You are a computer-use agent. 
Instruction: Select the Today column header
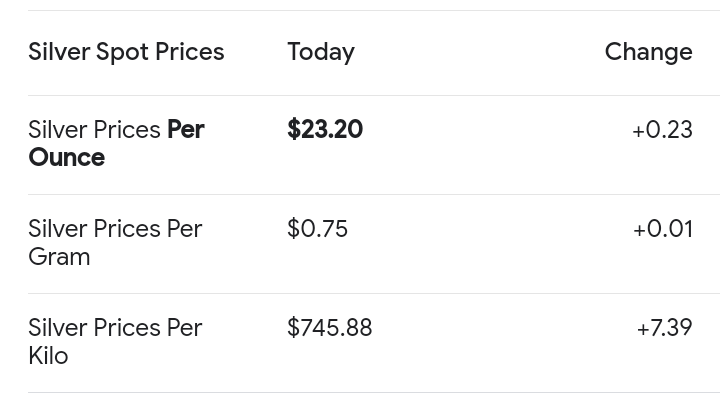(321, 52)
